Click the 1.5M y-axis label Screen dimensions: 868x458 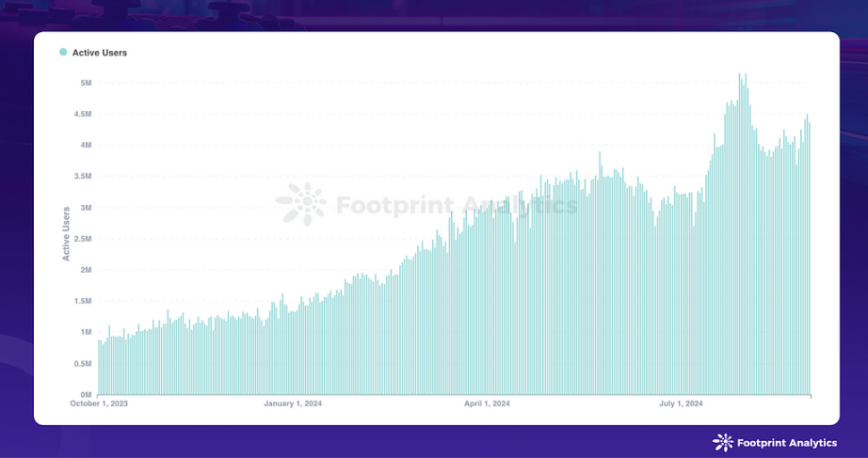(83, 301)
